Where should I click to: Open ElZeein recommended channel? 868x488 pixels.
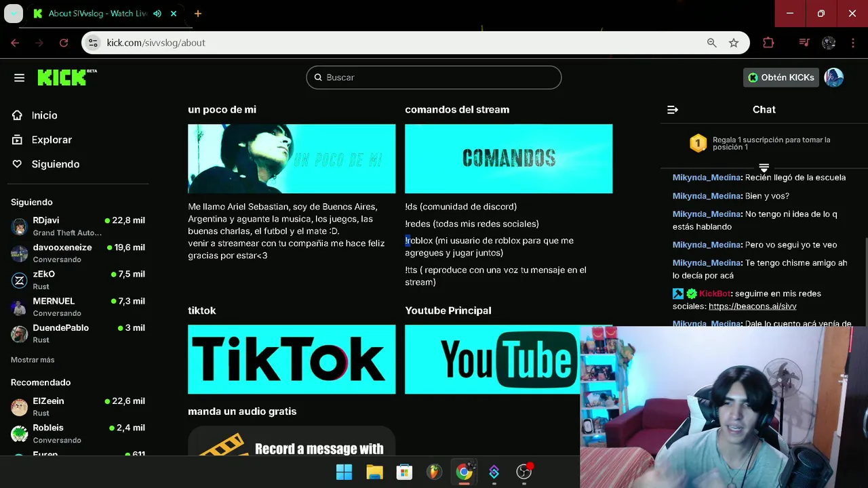[78, 407]
